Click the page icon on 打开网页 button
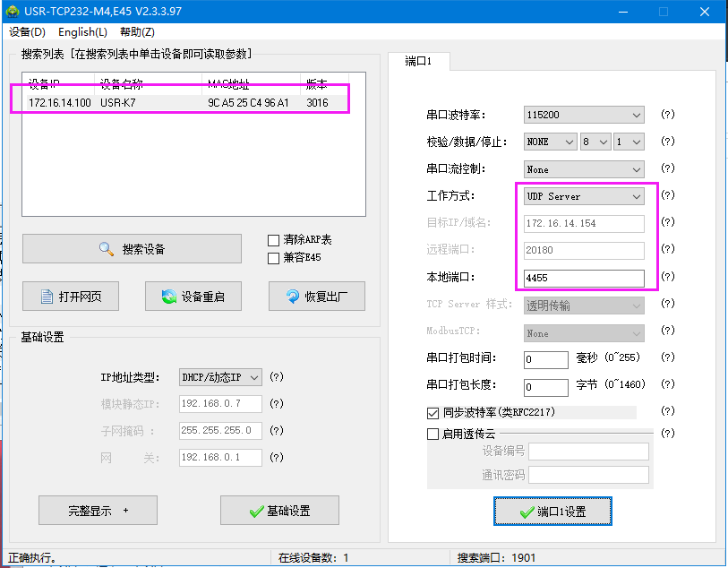Screen dimensions: 728x568 tap(48, 297)
